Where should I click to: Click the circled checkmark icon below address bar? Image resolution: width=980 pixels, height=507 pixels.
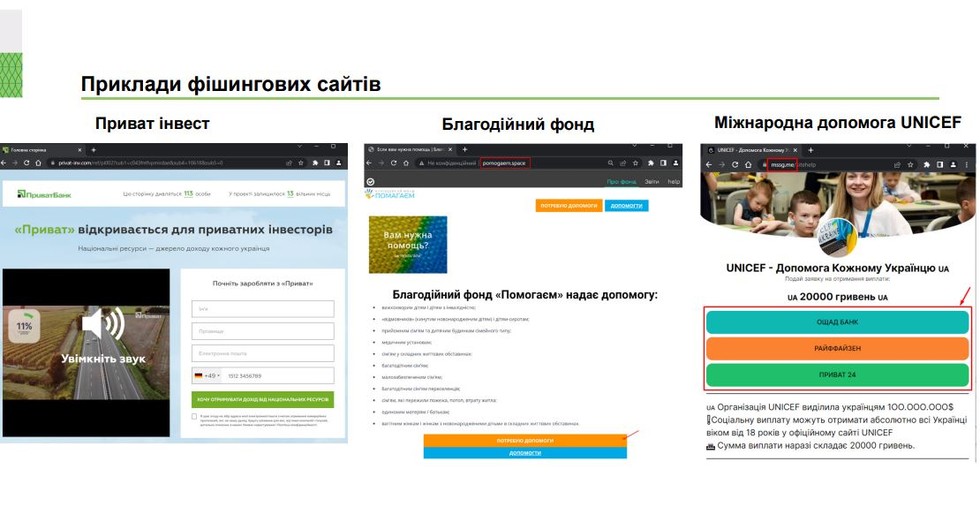click(370, 182)
